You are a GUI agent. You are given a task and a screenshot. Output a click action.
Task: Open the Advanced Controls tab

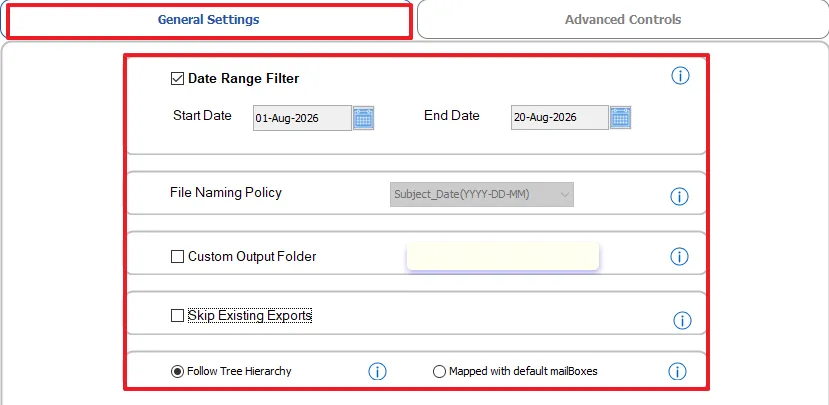[623, 20]
